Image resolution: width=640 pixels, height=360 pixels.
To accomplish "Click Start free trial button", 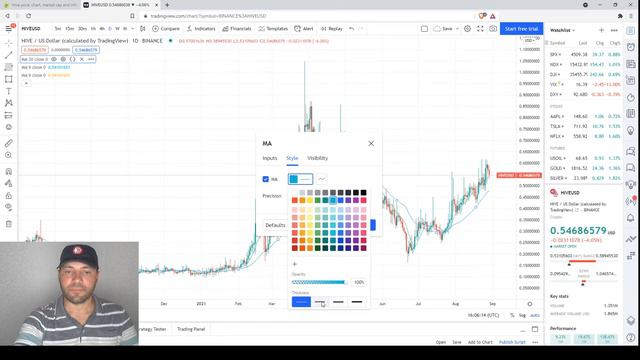I will (x=522, y=29).
